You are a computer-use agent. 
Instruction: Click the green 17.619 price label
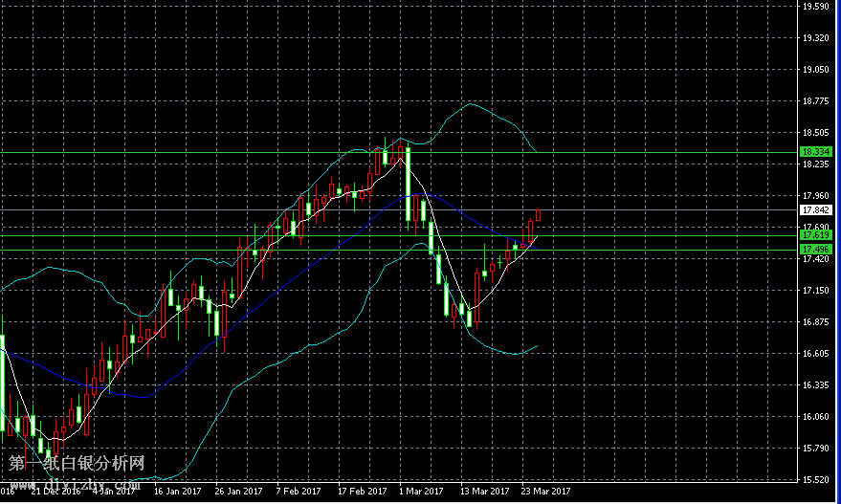[815, 235]
